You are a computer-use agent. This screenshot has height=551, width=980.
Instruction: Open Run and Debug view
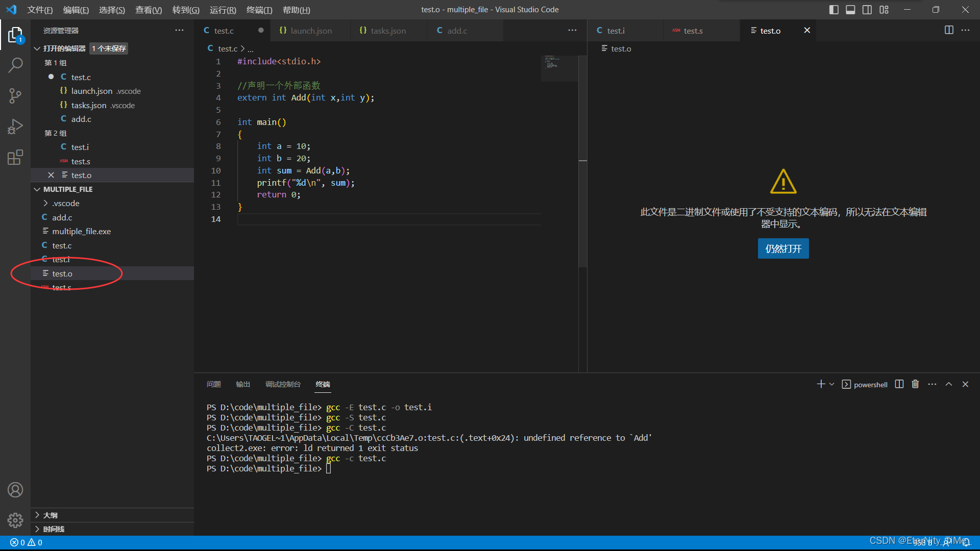(15, 126)
